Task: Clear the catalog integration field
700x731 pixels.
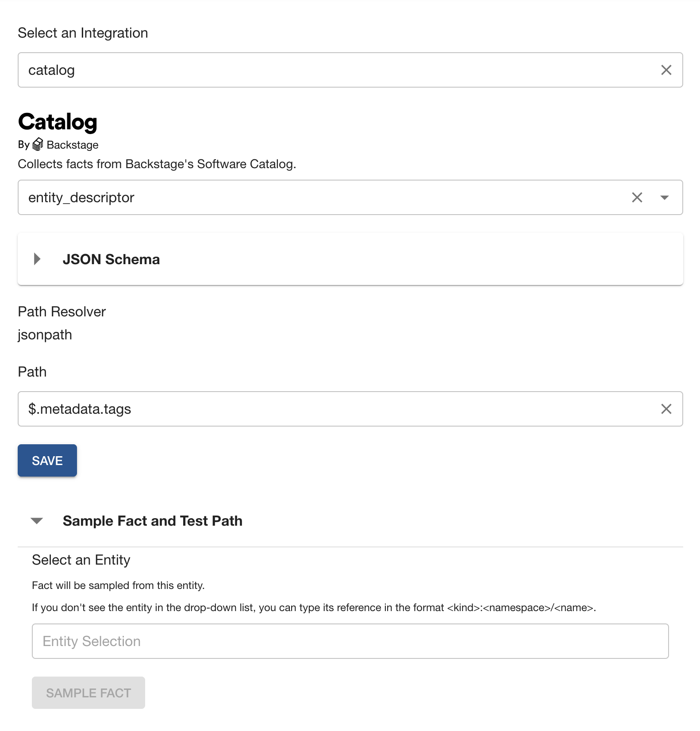Action: pyautogui.click(x=666, y=70)
